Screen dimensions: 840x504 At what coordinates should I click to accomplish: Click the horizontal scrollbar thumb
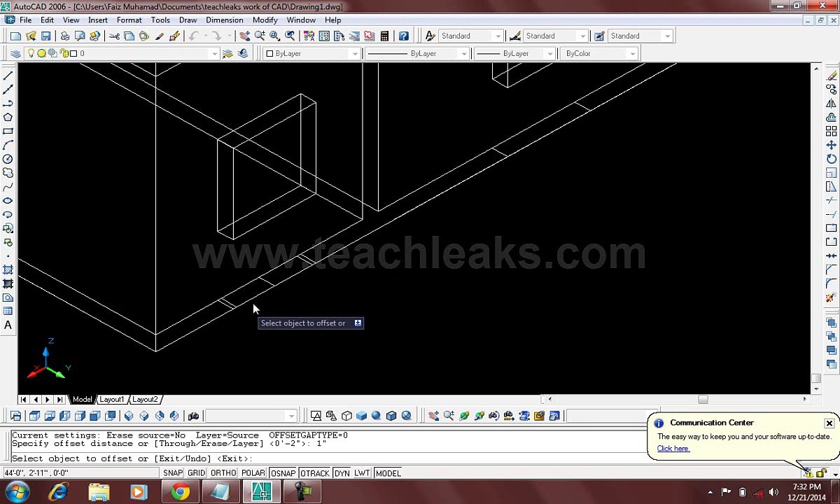pyautogui.click(x=703, y=399)
